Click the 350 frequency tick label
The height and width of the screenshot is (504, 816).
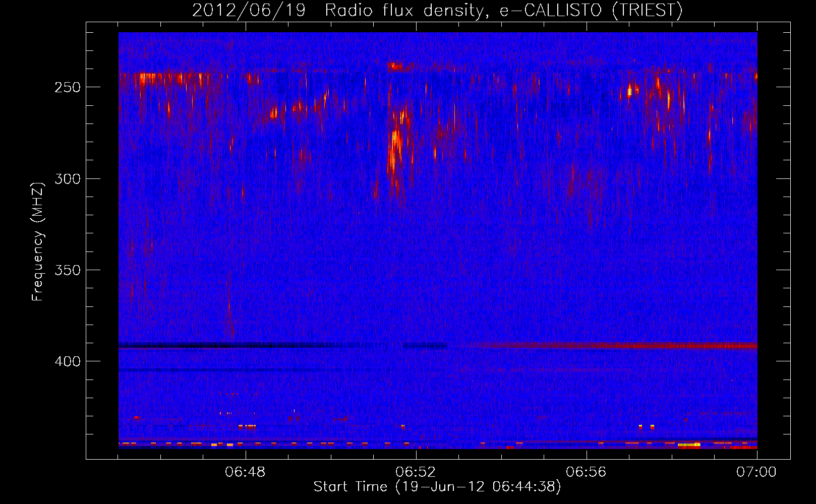[68, 270]
